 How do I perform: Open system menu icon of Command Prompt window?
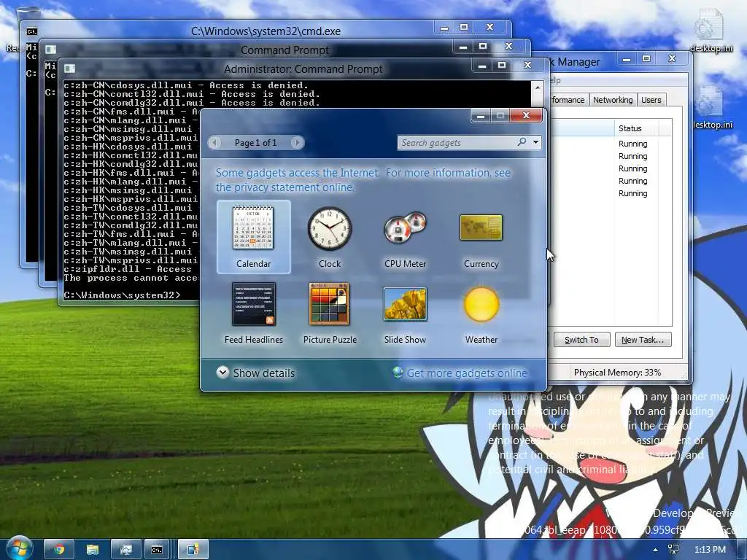pyautogui.click(x=50, y=50)
